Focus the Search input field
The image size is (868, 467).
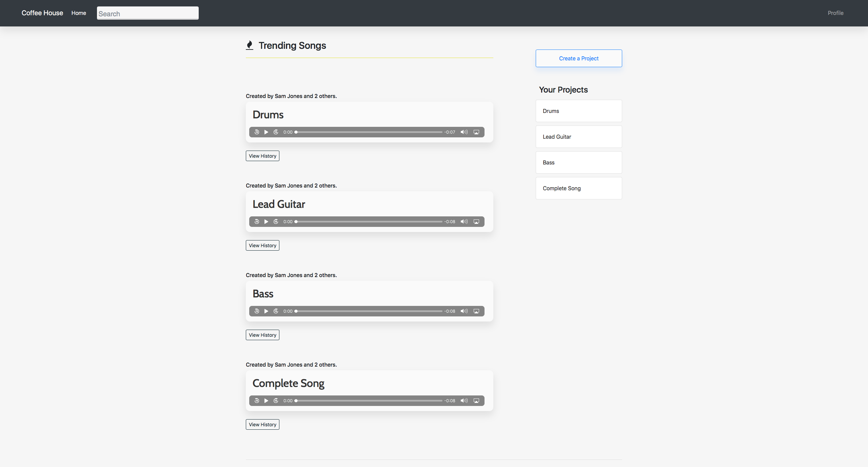(147, 13)
